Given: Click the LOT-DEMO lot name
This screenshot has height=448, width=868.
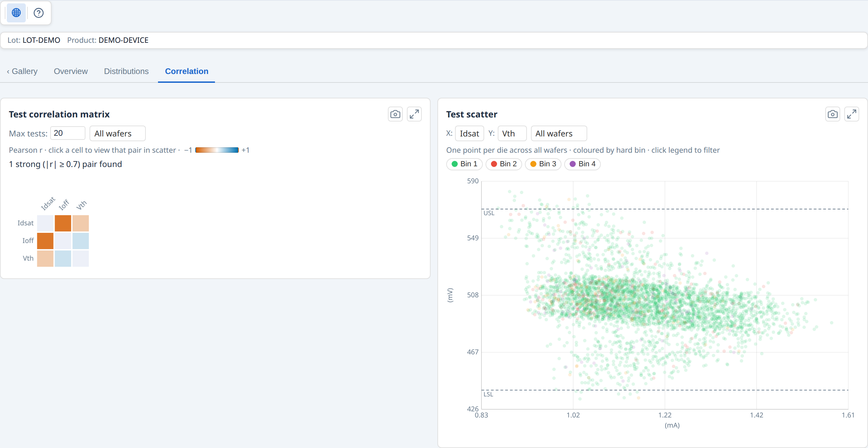Looking at the screenshot, I should (41, 40).
